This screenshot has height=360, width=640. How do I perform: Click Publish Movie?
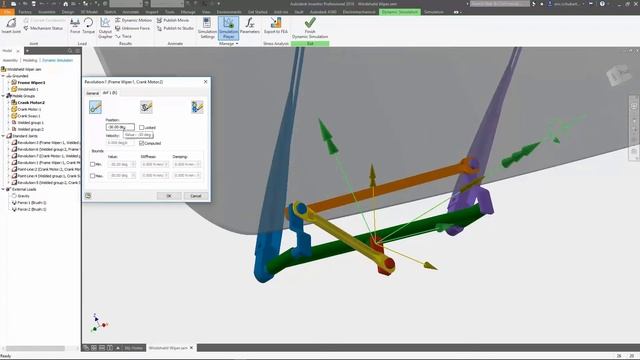[x=173, y=20]
